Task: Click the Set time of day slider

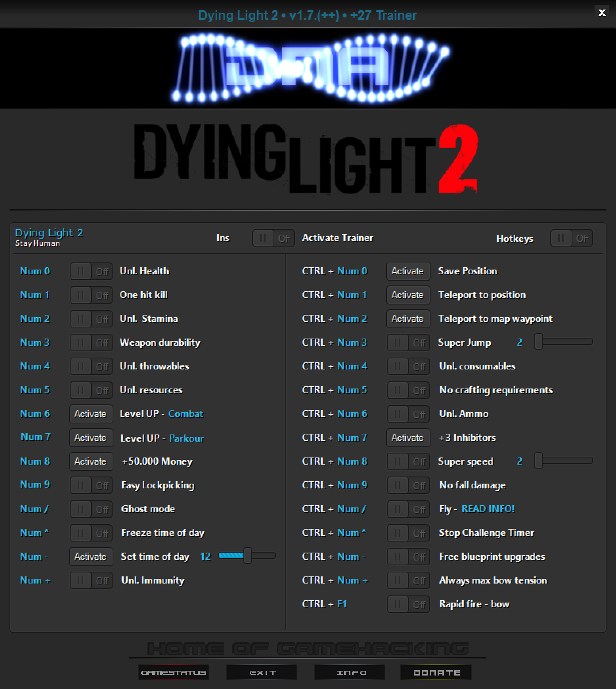Action: tap(247, 556)
